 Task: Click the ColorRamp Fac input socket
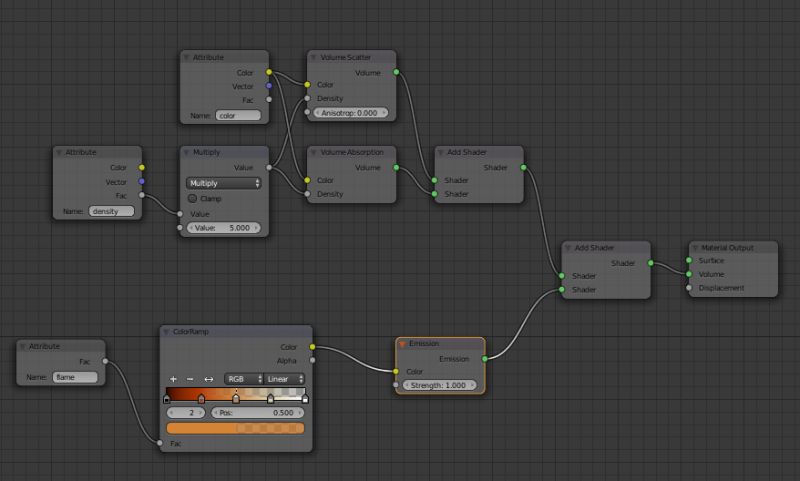160,443
